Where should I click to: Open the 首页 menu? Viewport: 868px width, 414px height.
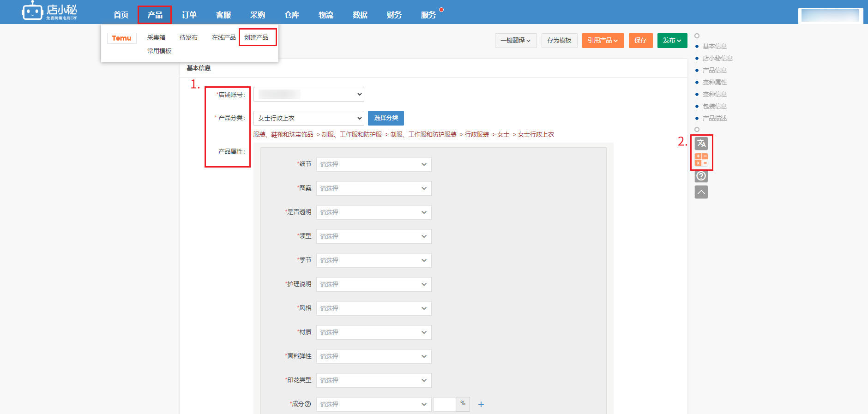point(121,15)
